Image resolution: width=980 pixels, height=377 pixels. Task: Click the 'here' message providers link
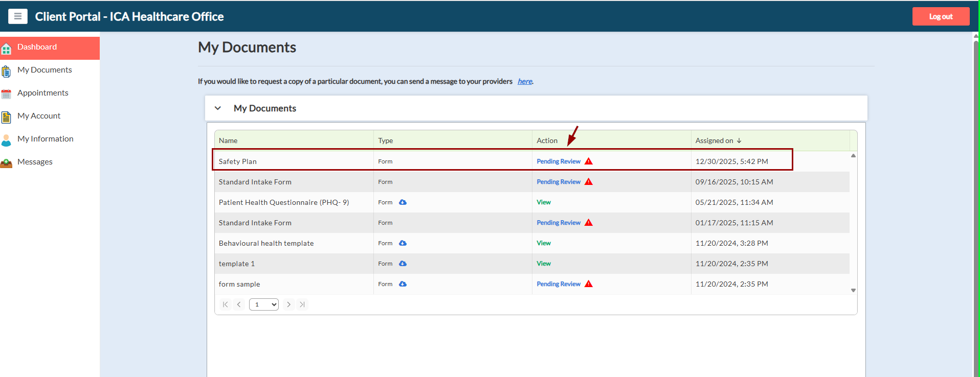524,81
